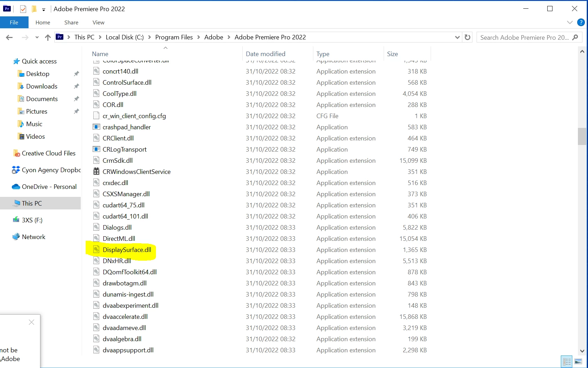Select the ControlSurface.dll file

pos(127,83)
